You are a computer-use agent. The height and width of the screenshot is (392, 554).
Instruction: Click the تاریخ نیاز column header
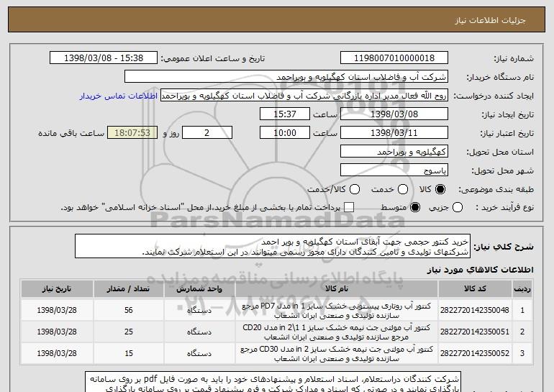(x=57, y=289)
